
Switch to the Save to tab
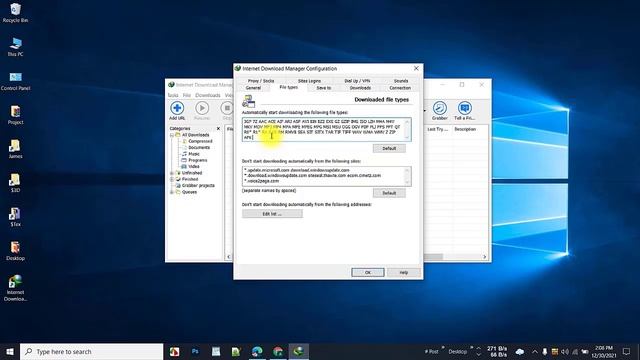[x=324, y=88]
